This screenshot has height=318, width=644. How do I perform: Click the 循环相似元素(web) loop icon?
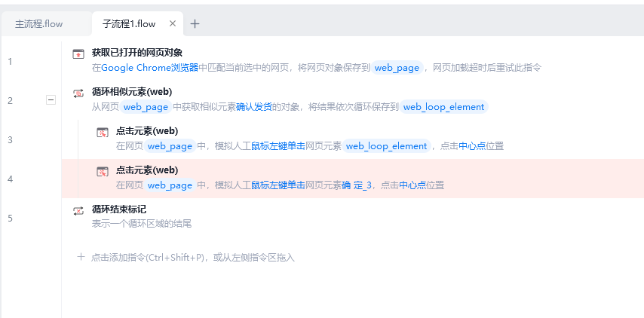click(x=78, y=93)
